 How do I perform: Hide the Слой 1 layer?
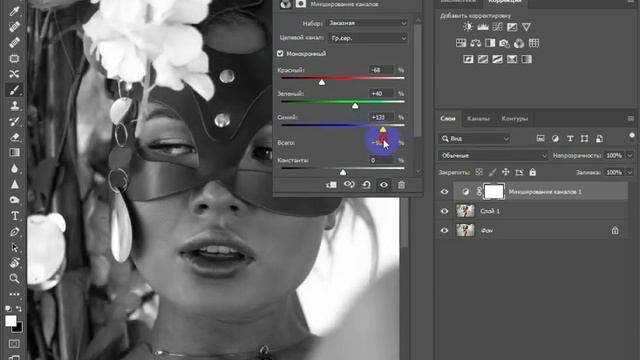[444, 211]
